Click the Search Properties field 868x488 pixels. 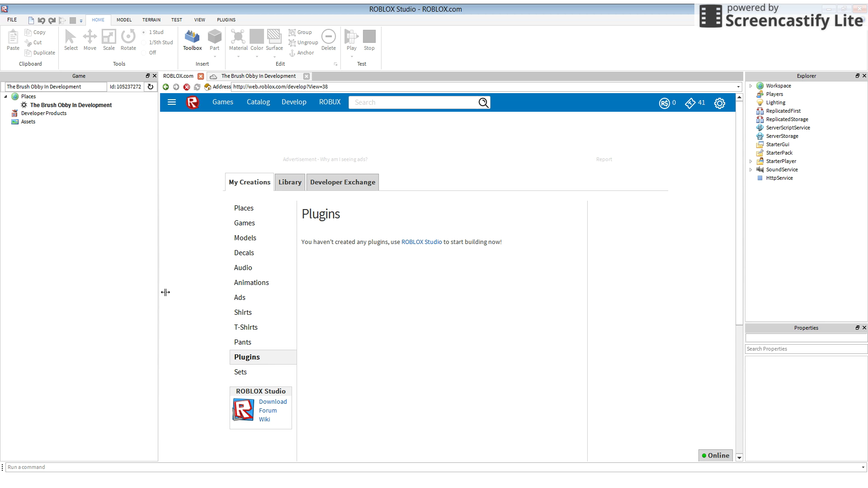(x=806, y=349)
